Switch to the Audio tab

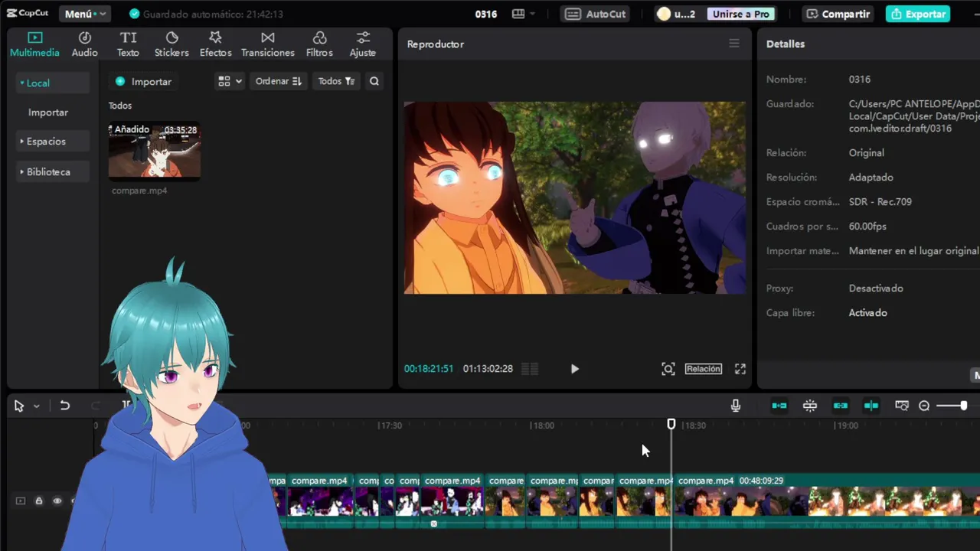coord(84,44)
